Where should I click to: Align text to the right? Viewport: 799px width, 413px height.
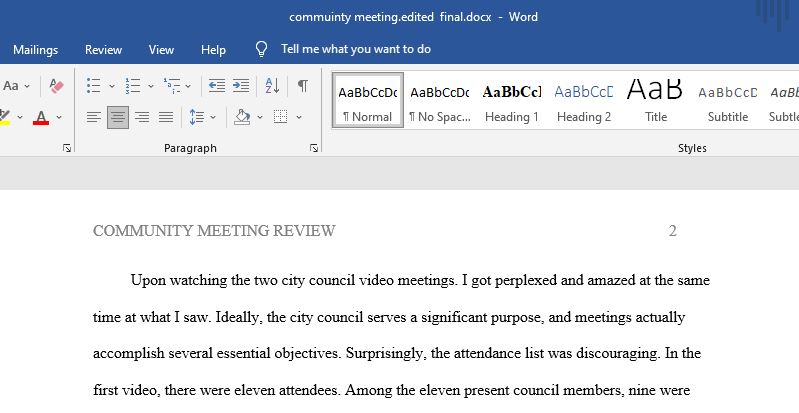(x=142, y=117)
